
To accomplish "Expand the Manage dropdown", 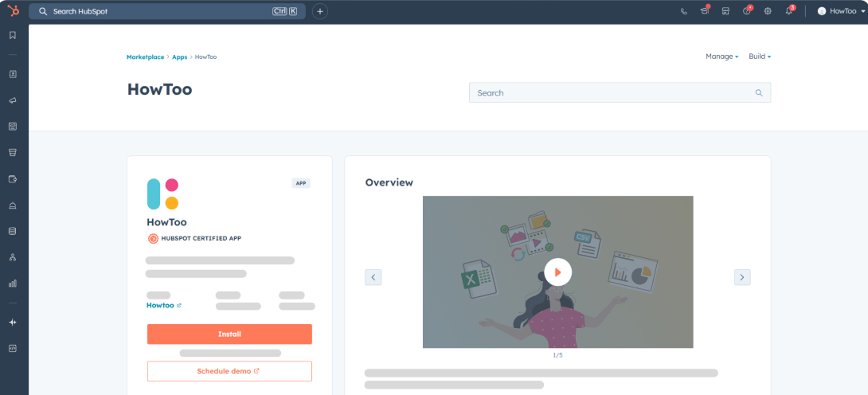I will point(721,57).
